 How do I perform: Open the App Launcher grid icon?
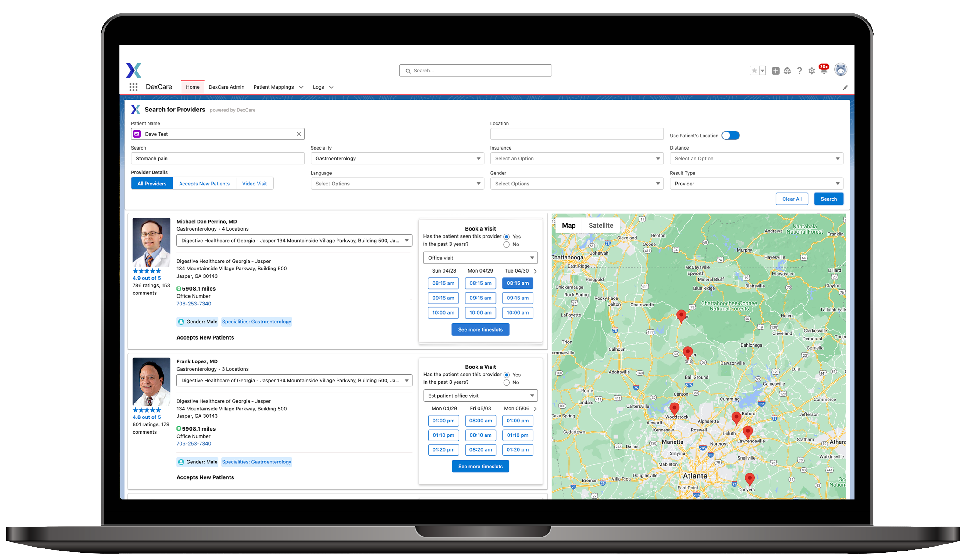134,87
